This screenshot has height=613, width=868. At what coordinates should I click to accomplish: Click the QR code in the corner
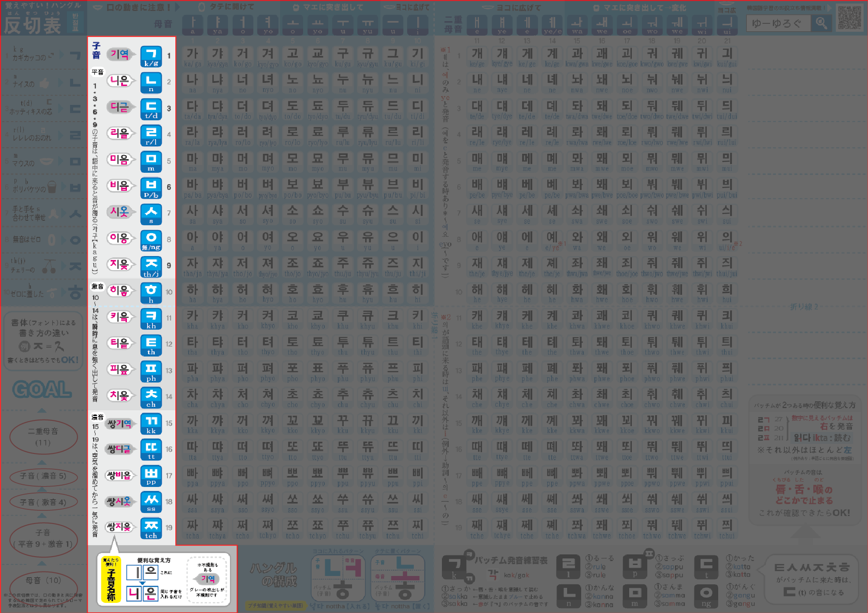[849, 18]
